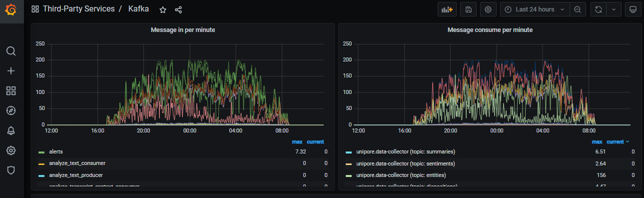The height and width of the screenshot is (198, 644).
Task: Open the blue color swatch for analyze_text_producer
Action: (x=41, y=175)
